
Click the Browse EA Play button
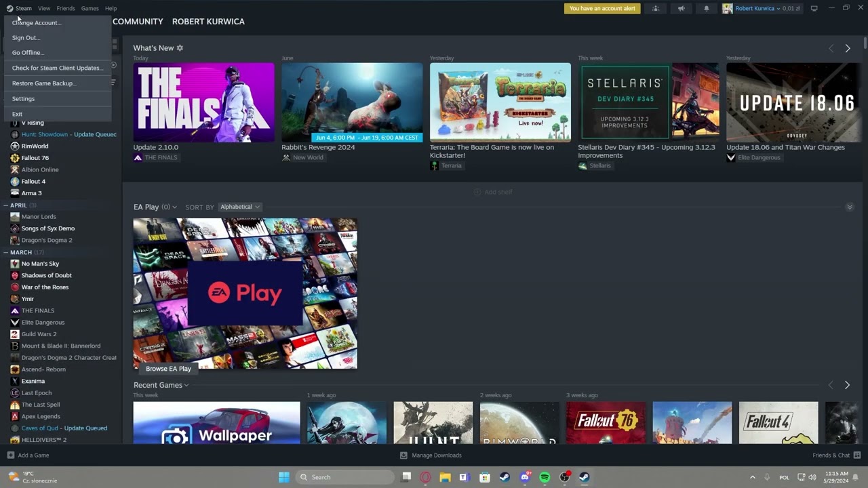pyautogui.click(x=168, y=369)
